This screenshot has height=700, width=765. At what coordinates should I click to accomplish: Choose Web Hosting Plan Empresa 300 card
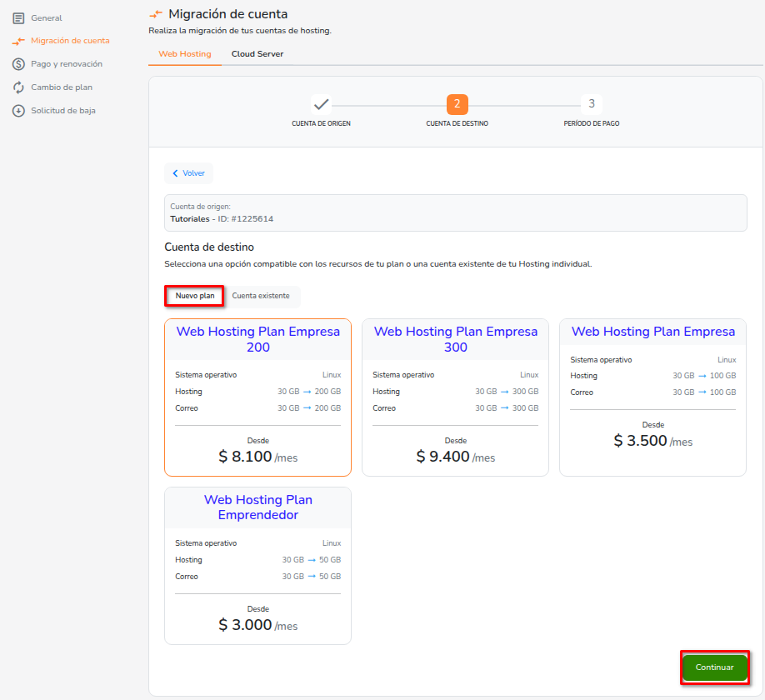pos(455,397)
